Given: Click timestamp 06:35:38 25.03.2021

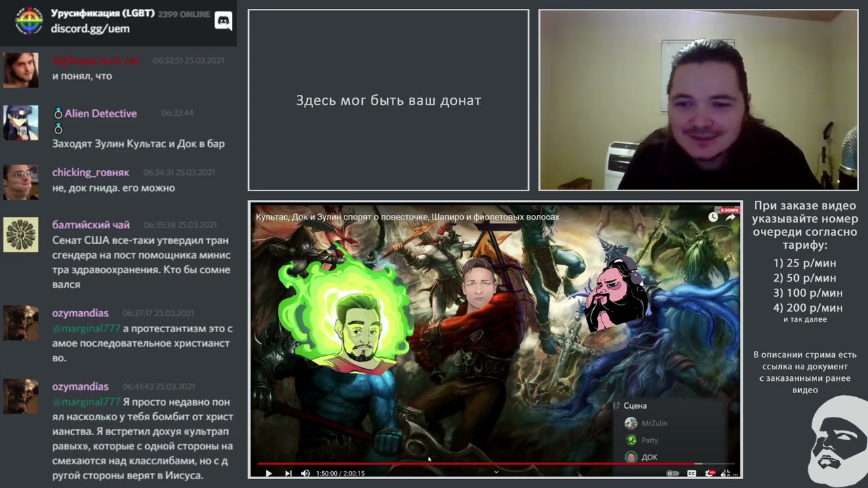Looking at the screenshot, I should [180, 225].
